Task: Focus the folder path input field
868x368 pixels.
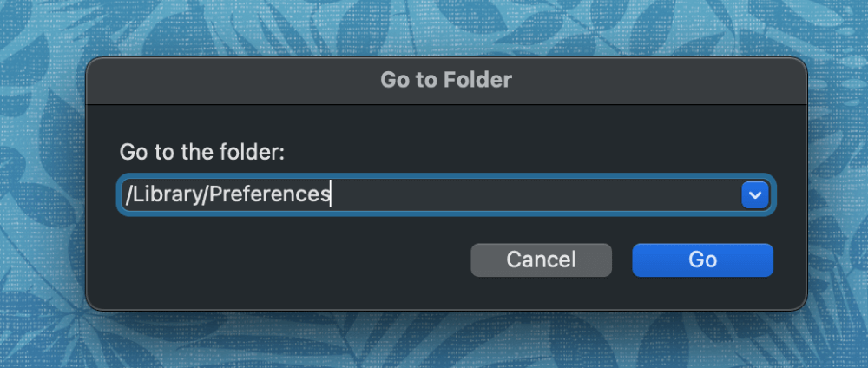Action: pyautogui.click(x=446, y=194)
